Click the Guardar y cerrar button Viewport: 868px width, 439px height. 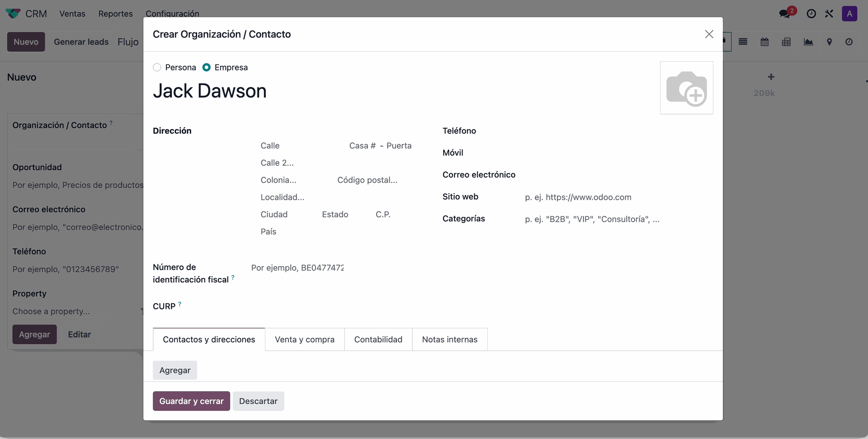(191, 401)
